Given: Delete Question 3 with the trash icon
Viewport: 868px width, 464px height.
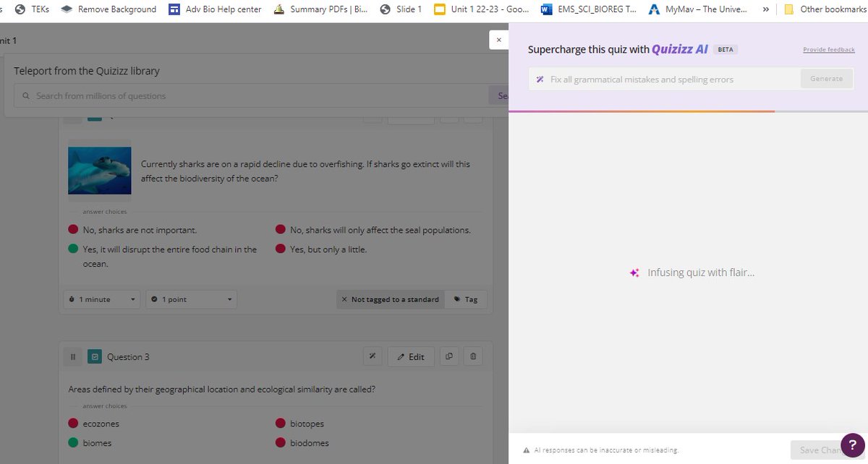Looking at the screenshot, I should [x=474, y=356].
